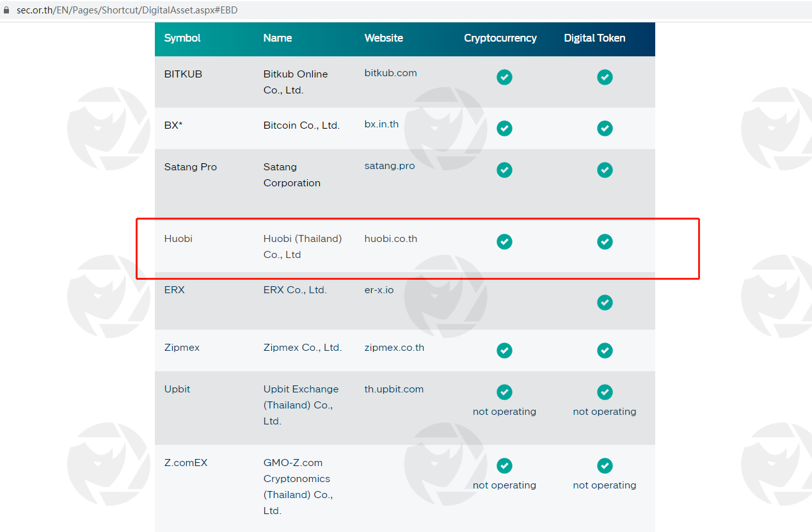Click Upbit Cryptocurrency checkmark icon

click(504, 392)
